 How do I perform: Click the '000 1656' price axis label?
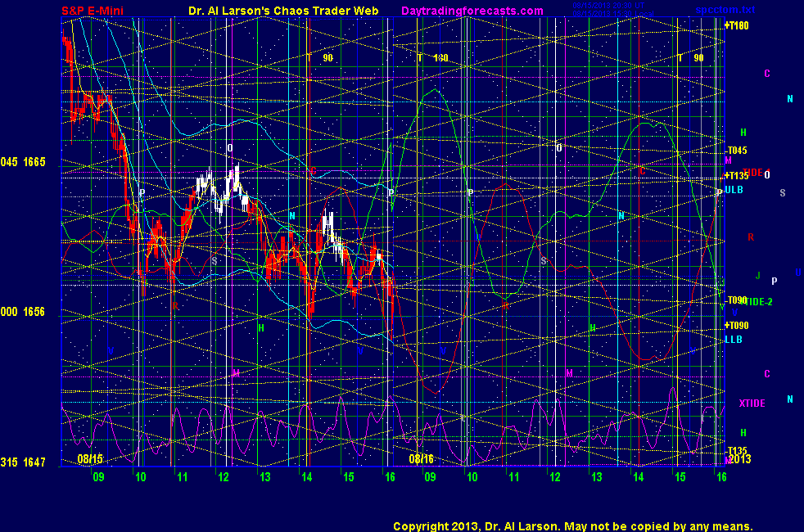click(23, 312)
